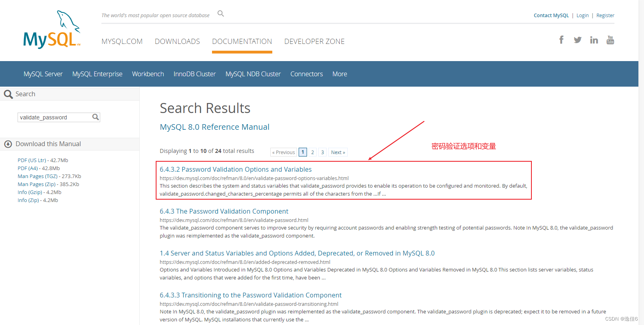Click the Download this Manual heading
Viewport: 644px width, 325px height.
coord(48,144)
